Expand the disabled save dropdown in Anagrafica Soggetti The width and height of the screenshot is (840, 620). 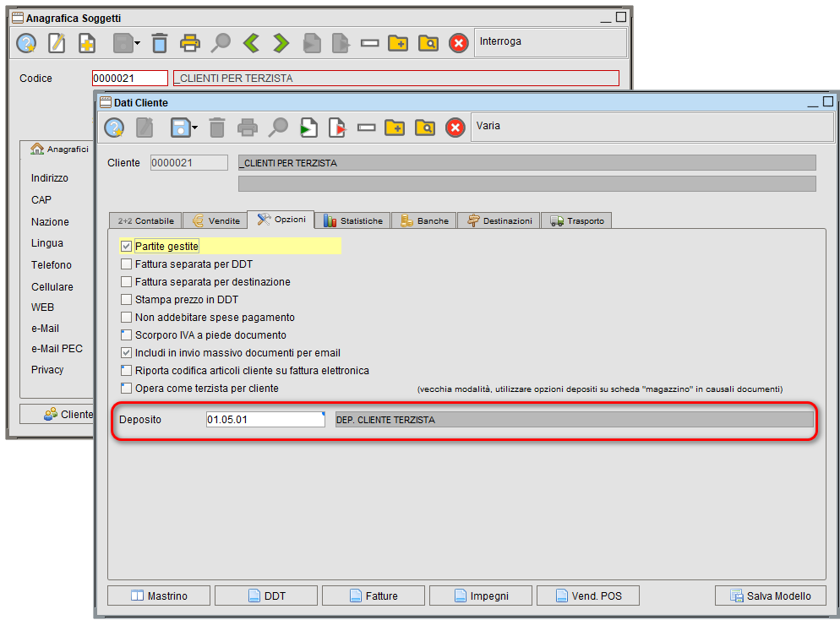coord(137,43)
